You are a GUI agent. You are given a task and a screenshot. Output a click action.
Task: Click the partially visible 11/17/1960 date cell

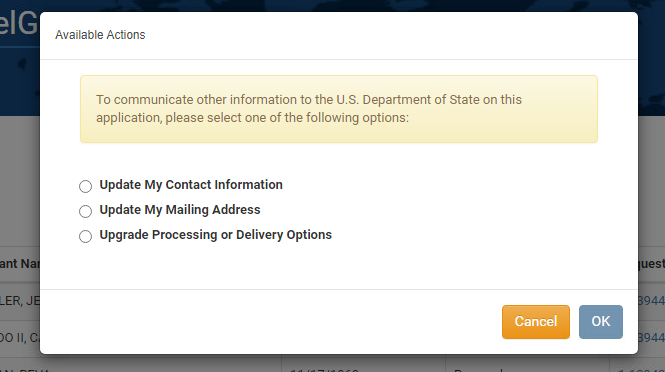324,369
